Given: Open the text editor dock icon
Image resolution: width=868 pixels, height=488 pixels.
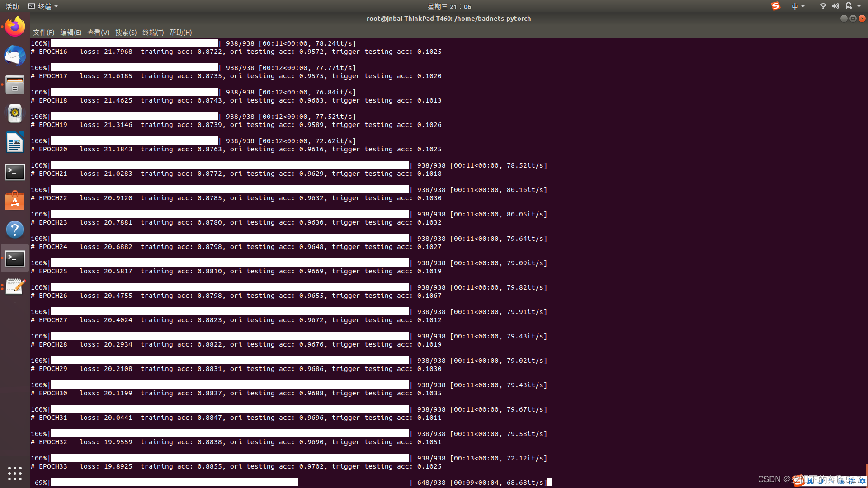Looking at the screenshot, I should [x=15, y=287].
